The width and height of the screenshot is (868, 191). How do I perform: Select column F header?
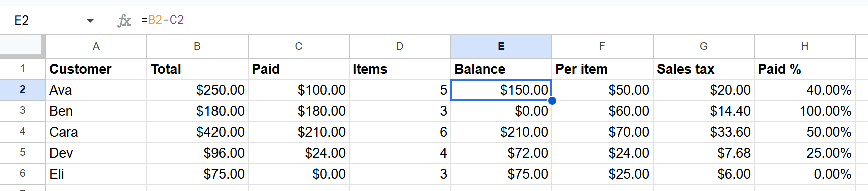coord(602,46)
